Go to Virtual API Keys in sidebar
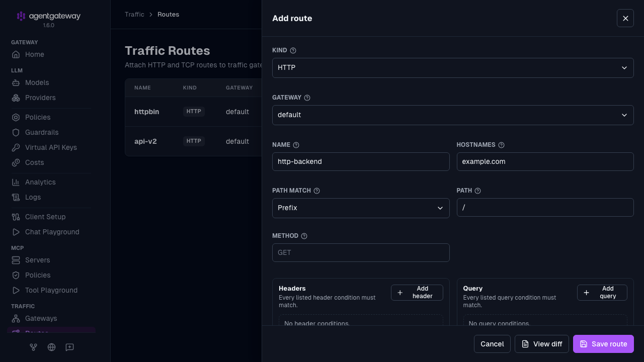 (x=51, y=147)
